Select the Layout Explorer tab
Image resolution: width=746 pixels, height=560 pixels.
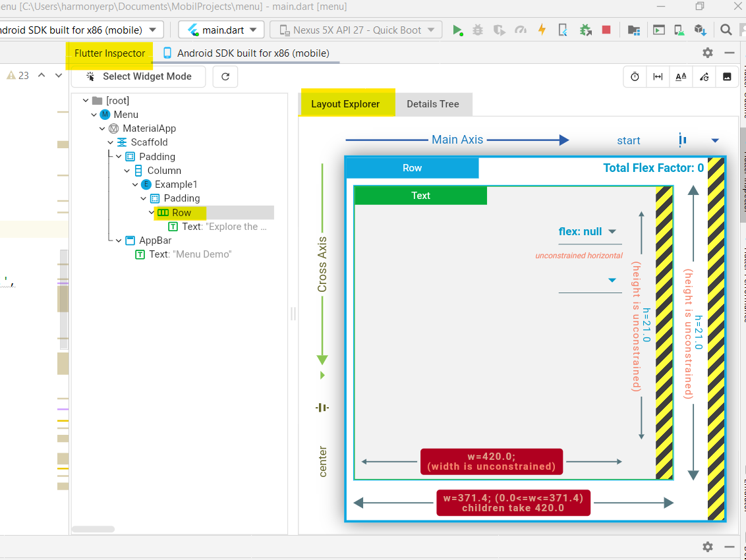[x=347, y=103]
